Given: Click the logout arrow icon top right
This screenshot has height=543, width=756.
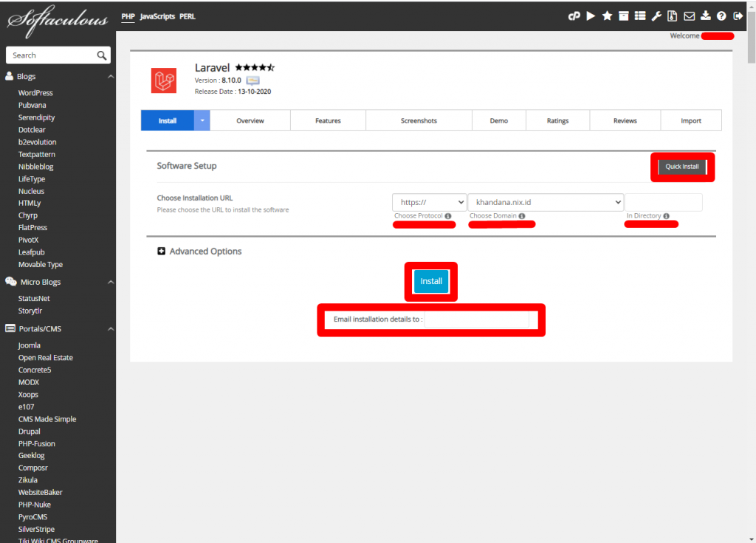Looking at the screenshot, I should click(x=738, y=15).
